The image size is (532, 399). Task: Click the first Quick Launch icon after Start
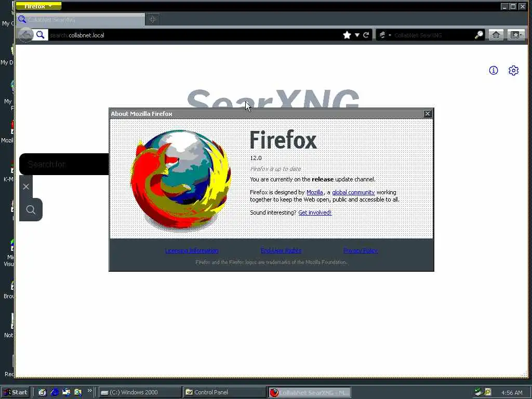coord(42,392)
